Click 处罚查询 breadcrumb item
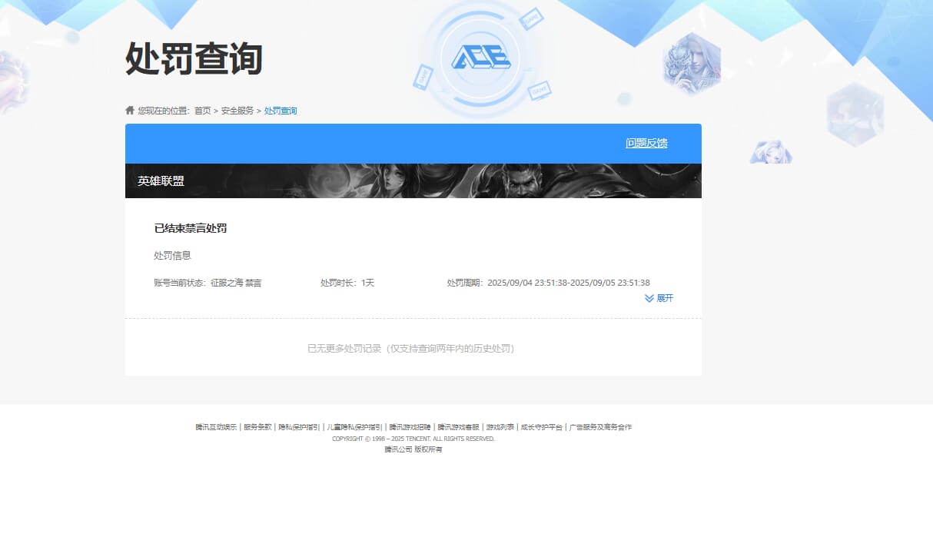The image size is (933, 560). (x=281, y=111)
